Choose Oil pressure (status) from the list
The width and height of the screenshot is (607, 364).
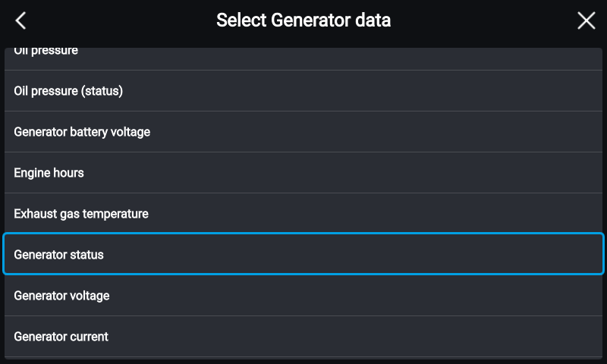click(x=303, y=91)
